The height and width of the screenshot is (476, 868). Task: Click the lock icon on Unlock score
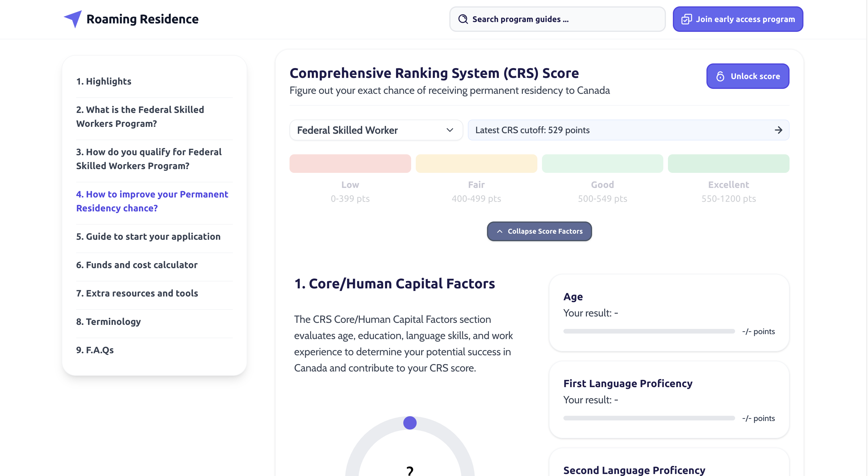[x=720, y=76]
